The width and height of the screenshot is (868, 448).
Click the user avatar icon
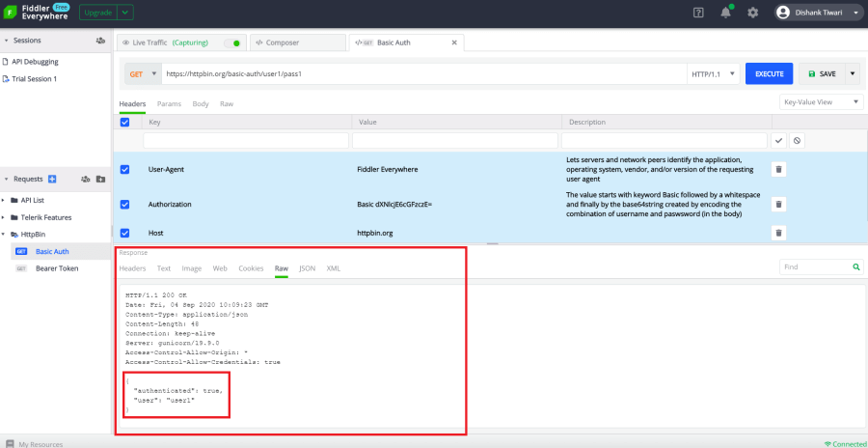783,13
